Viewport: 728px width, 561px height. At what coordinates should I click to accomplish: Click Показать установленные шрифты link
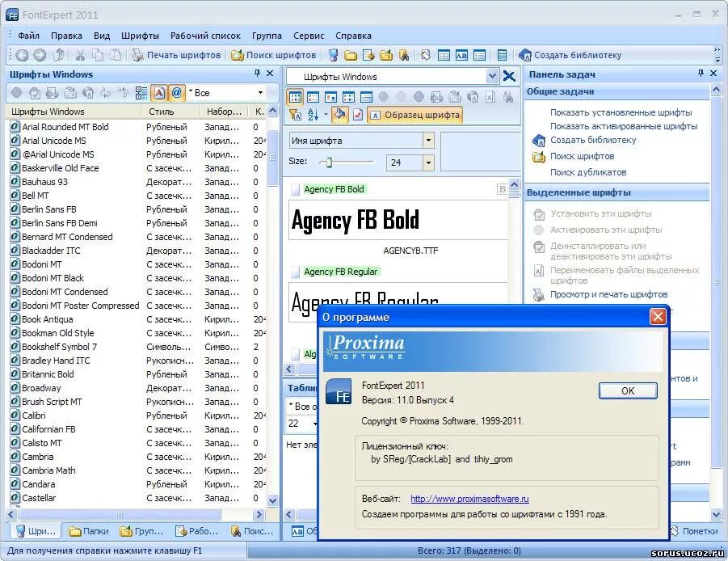621,112
